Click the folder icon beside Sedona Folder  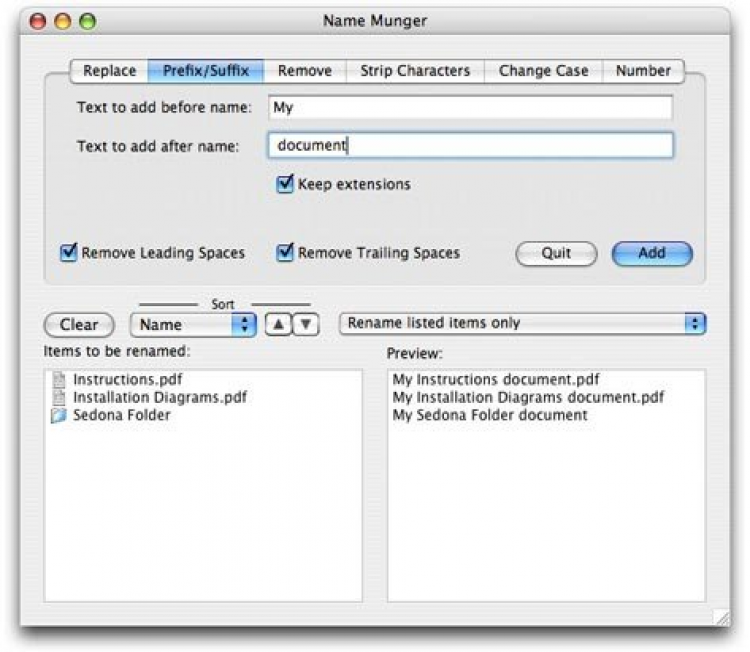59,415
